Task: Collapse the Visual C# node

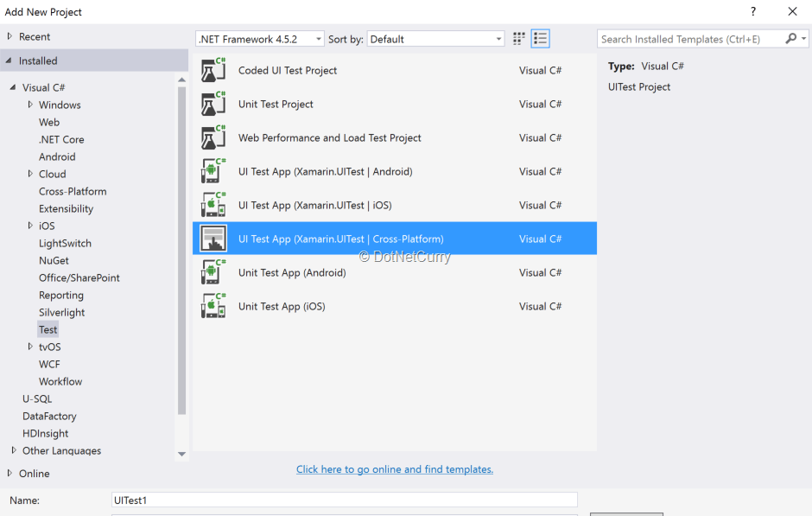Action: [x=13, y=87]
